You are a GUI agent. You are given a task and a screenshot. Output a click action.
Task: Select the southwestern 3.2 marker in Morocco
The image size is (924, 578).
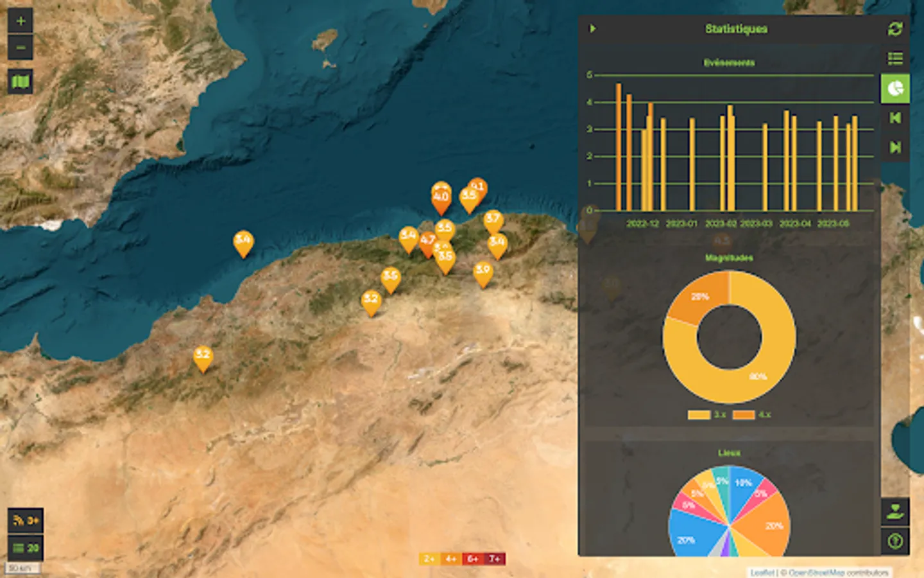point(203,358)
